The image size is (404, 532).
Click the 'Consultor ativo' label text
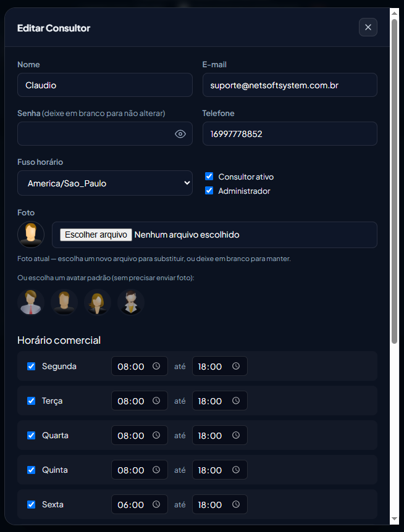click(246, 177)
